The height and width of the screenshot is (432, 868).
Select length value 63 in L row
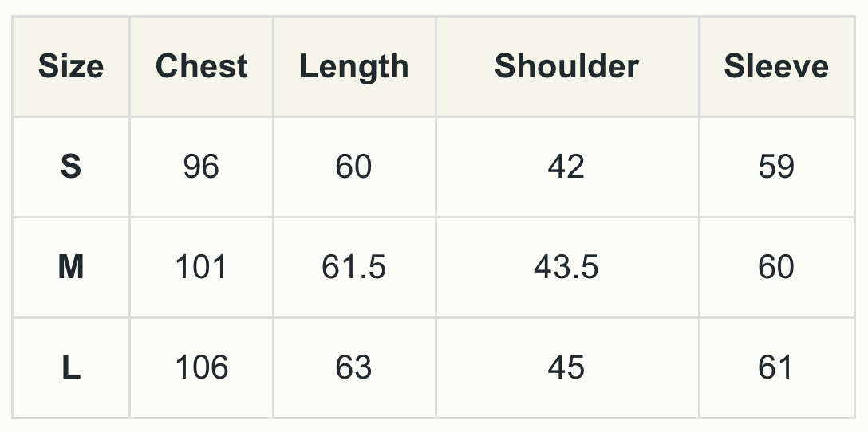(x=353, y=367)
